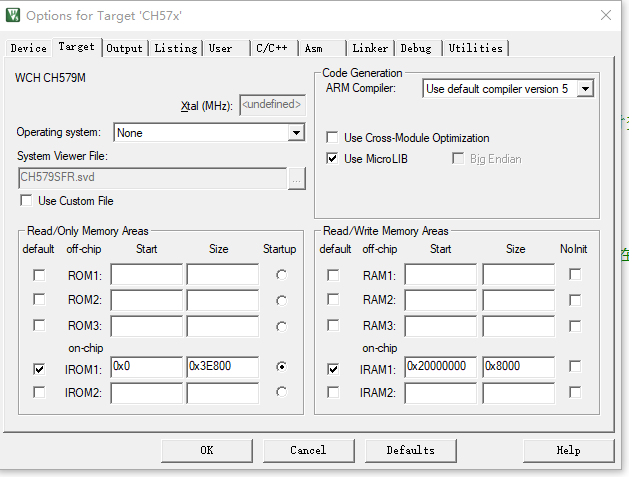Screen dimensions: 629x477
Task: Select IROM2 Startup radio button
Action: pos(282,392)
